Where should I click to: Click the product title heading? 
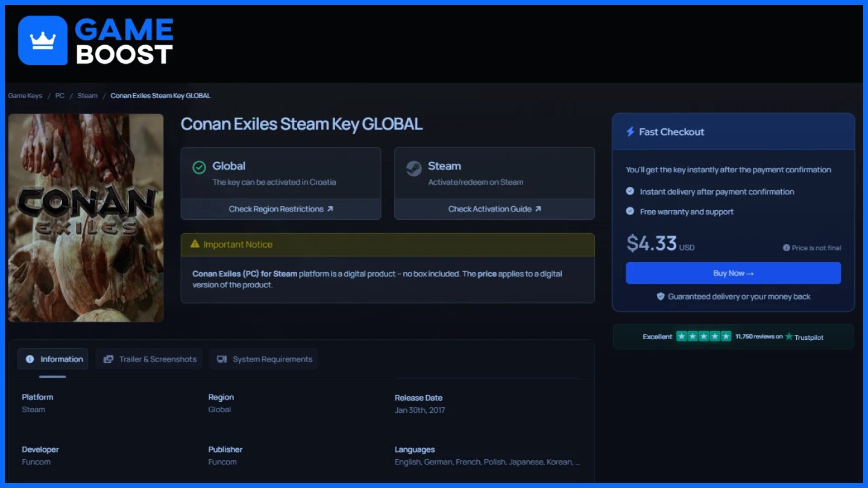tap(301, 124)
